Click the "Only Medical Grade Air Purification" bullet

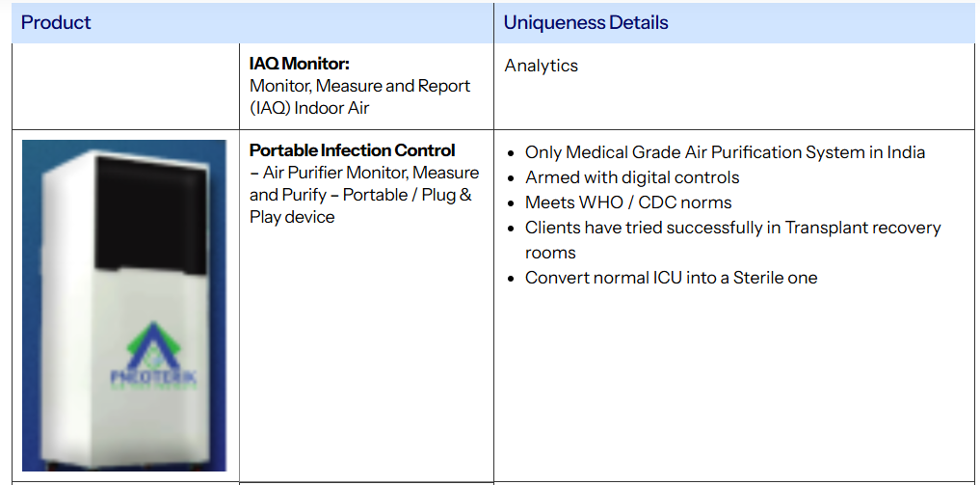[725, 152]
